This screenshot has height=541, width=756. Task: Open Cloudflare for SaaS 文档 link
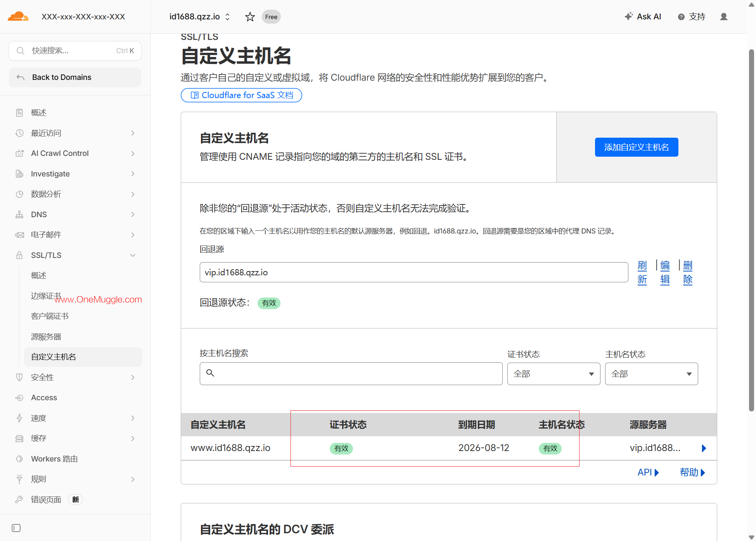point(241,95)
